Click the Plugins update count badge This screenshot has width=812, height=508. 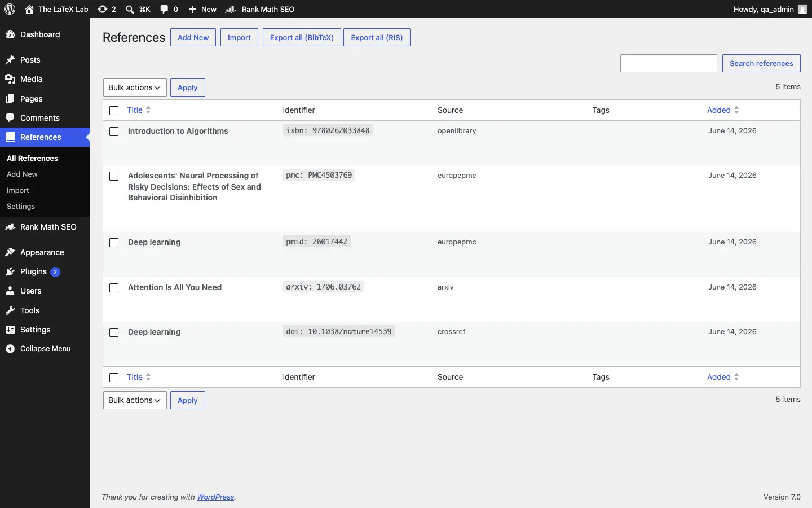55,272
